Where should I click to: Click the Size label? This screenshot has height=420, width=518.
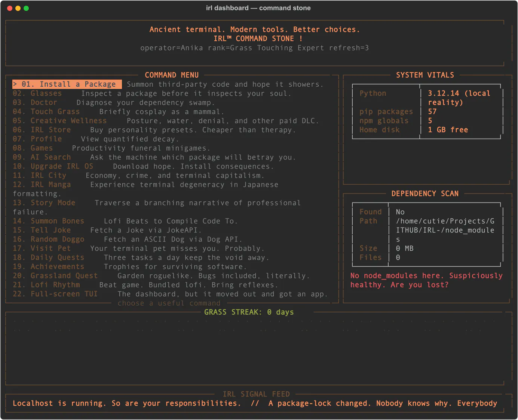(x=368, y=248)
